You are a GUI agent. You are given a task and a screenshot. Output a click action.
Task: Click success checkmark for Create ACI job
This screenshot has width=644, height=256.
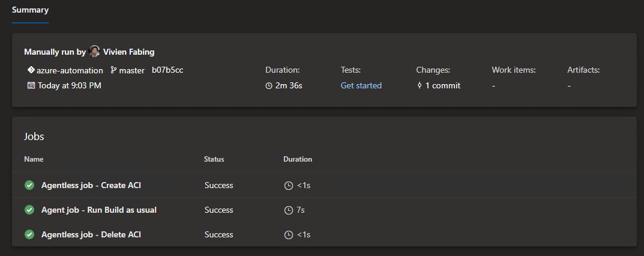pos(29,185)
